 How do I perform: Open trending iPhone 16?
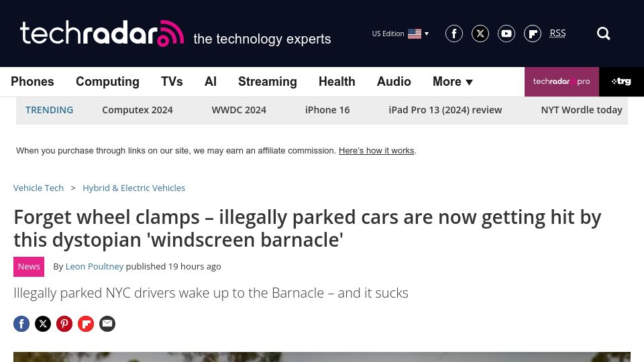click(327, 110)
